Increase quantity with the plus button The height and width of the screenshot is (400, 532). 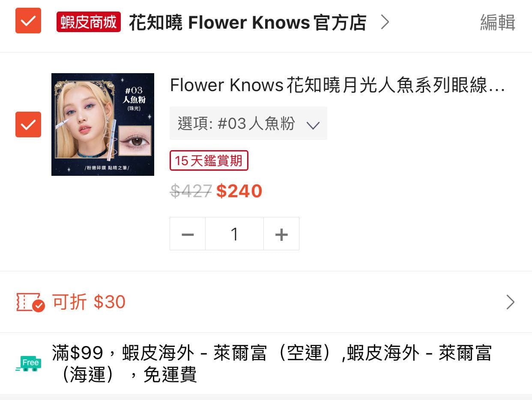[x=281, y=234]
